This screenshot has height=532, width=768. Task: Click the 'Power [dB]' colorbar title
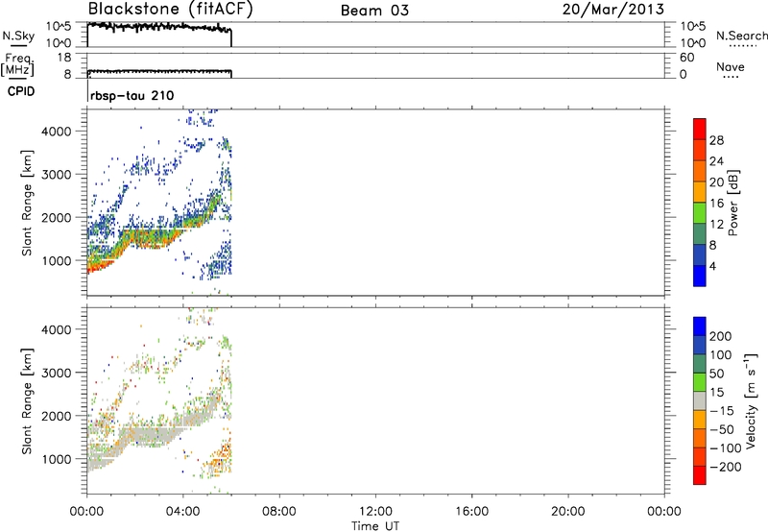click(733, 203)
